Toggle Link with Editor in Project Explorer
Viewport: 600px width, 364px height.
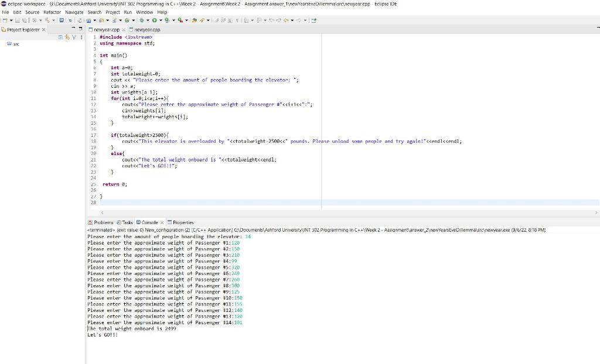[x=67, y=37]
